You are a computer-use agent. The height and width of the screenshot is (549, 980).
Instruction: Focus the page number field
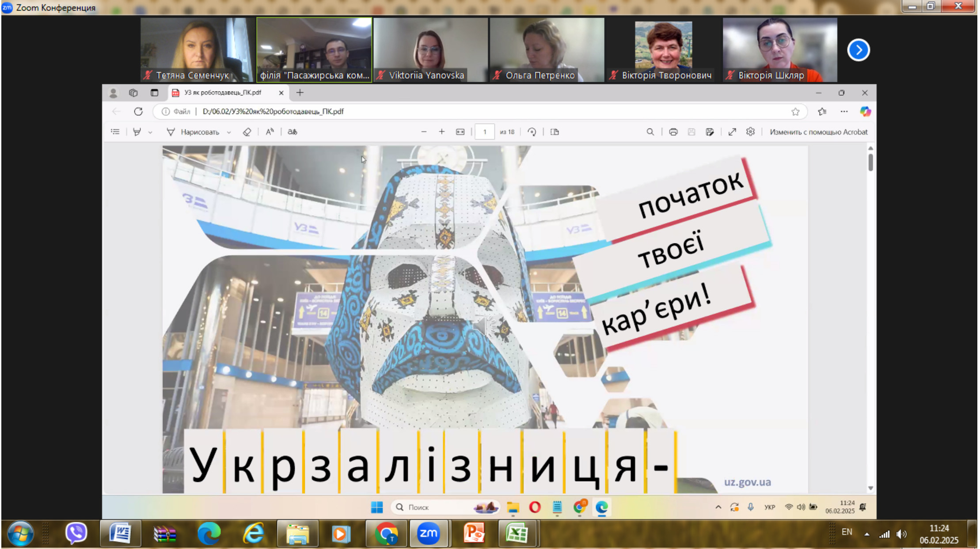(485, 132)
